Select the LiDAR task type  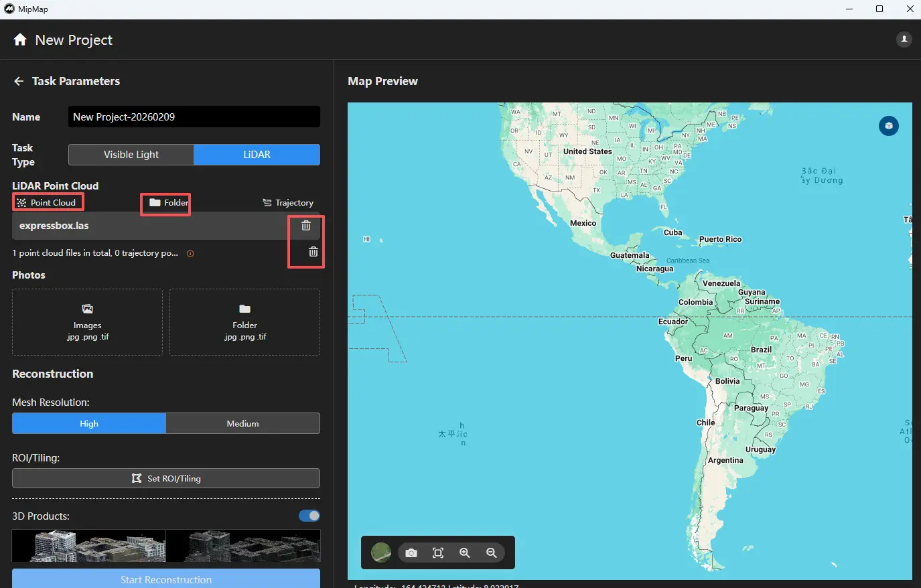click(x=257, y=155)
